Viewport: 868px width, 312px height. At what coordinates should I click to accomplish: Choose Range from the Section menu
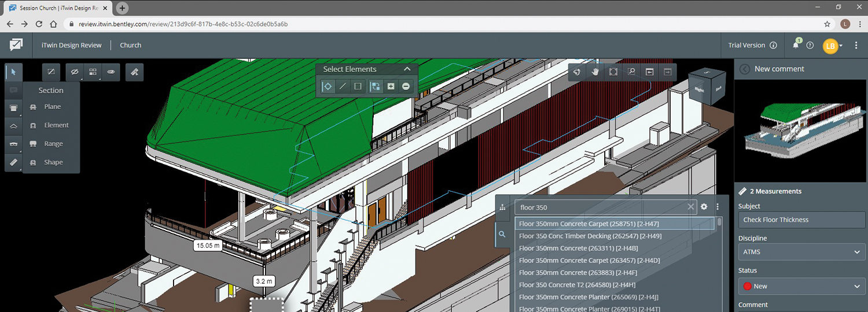click(x=53, y=144)
